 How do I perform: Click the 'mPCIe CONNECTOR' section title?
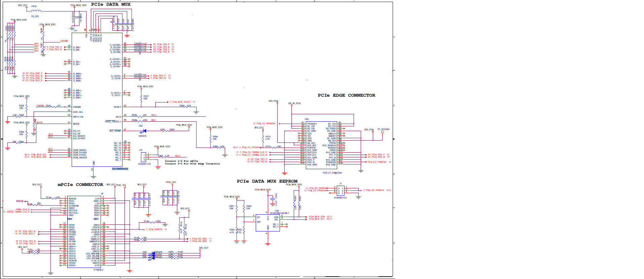tap(80, 185)
